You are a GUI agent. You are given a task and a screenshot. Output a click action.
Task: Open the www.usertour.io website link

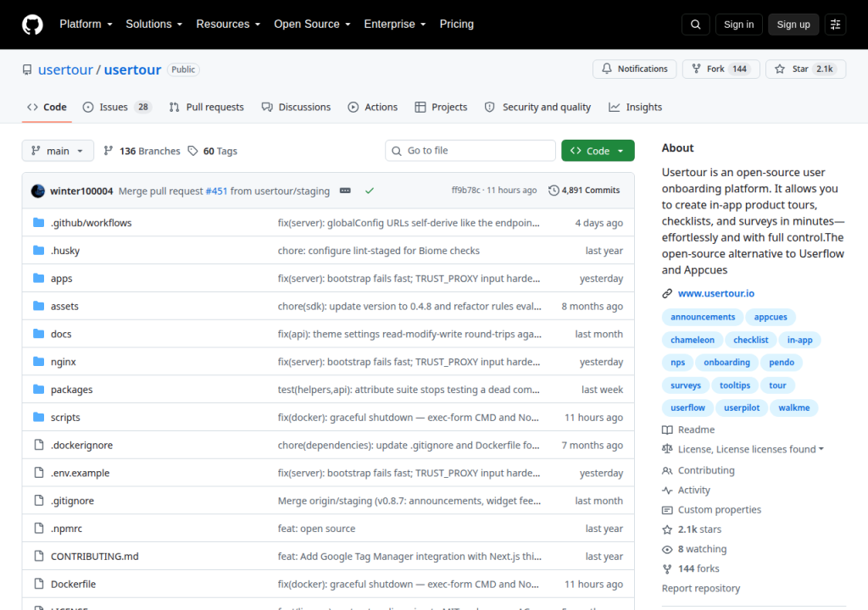pos(715,293)
